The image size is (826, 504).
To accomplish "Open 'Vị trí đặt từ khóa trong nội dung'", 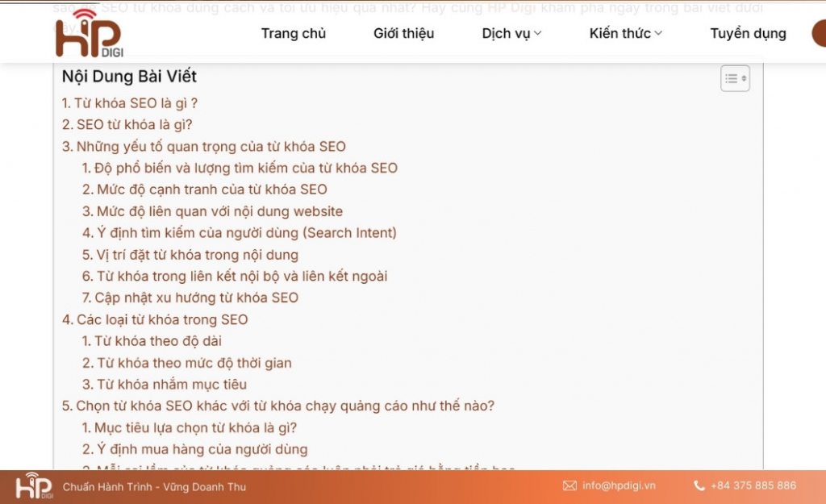I will coord(190,255).
